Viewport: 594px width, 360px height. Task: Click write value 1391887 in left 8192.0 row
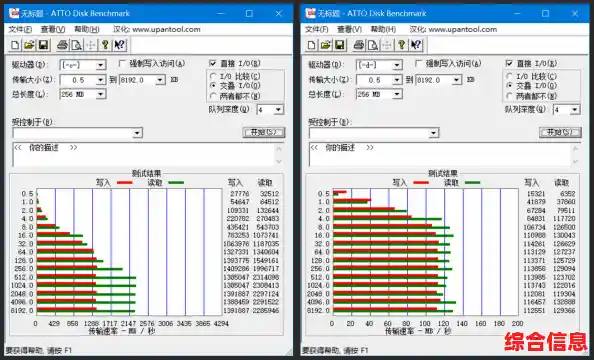[236, 310]
